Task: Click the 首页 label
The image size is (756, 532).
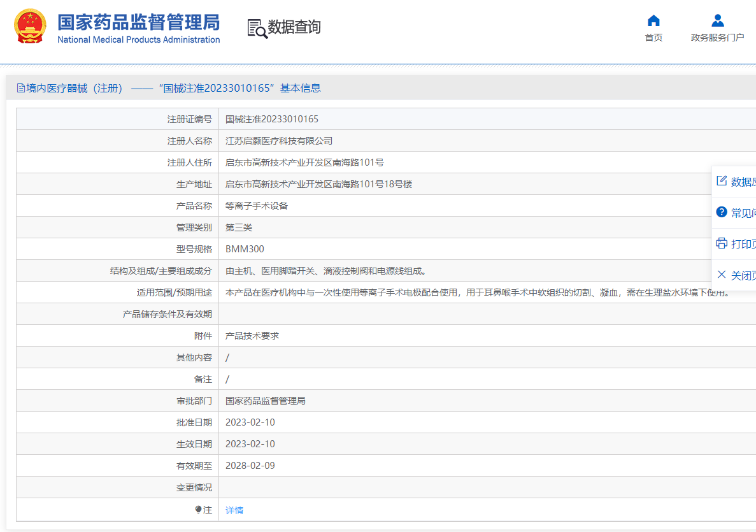Action: coord(654,38)
